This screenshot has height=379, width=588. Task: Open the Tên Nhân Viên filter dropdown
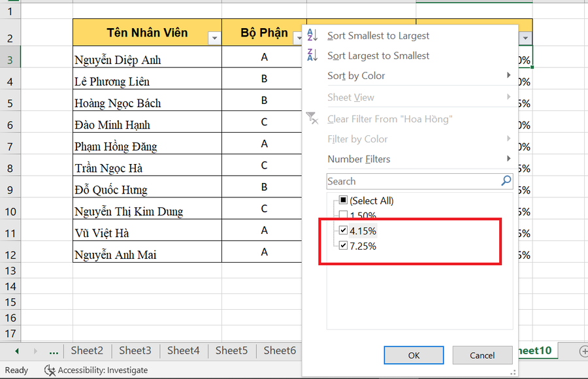click(214, 38)
